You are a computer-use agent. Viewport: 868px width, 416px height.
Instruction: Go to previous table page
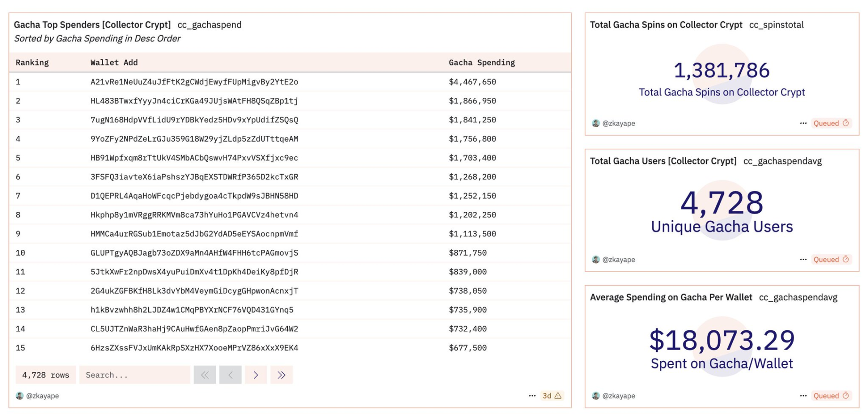click(230, 375)
